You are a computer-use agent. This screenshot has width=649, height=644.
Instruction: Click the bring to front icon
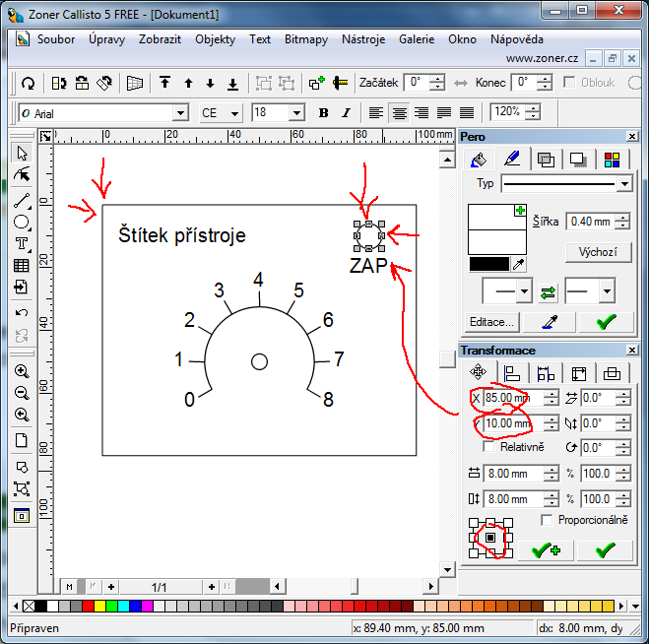pos(165,83)
